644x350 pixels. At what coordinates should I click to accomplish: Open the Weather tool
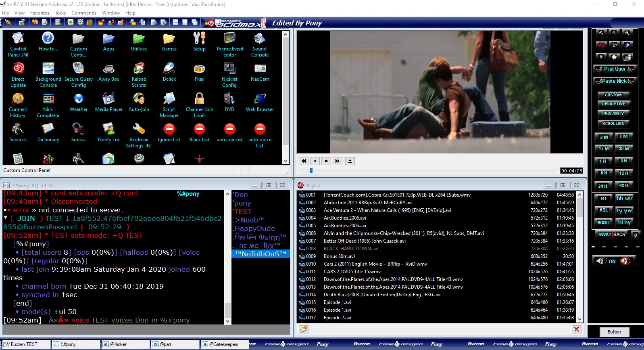78,102
